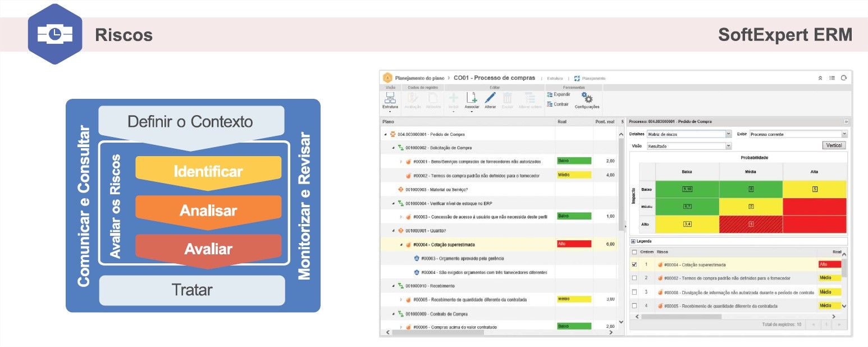Image resolution: width=868 pixels, height=347 pixels.
Task: Collapse the #00004 Cotação superestimada tree node
Action: coord(401,244)
